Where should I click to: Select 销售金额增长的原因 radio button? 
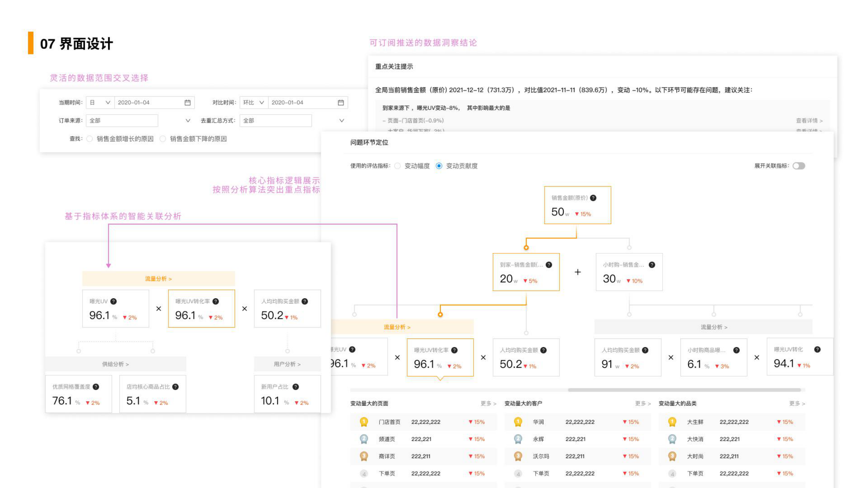tap(90, 139)
